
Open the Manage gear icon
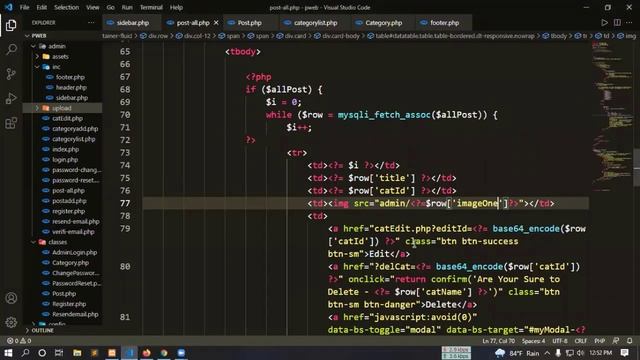click(x=11, y=322)
